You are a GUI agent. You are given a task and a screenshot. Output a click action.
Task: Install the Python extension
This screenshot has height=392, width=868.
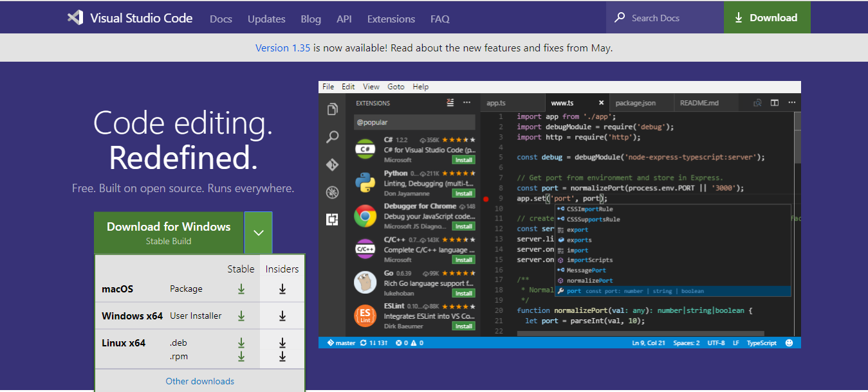(463, 193)
